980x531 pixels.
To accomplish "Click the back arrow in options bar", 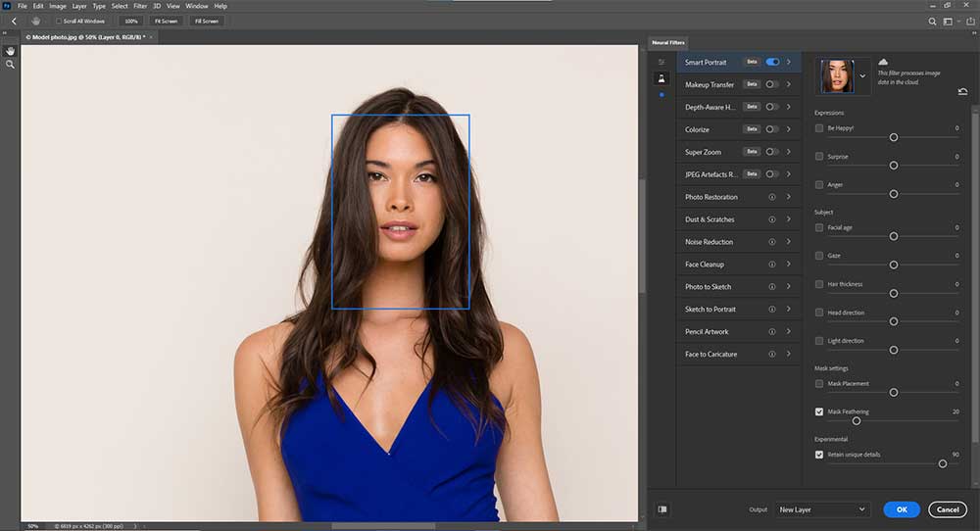I will tap(14, 22).
